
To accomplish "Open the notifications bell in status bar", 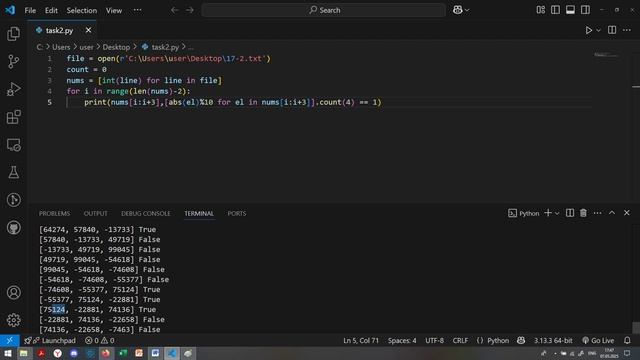I will tap(627, 340).
